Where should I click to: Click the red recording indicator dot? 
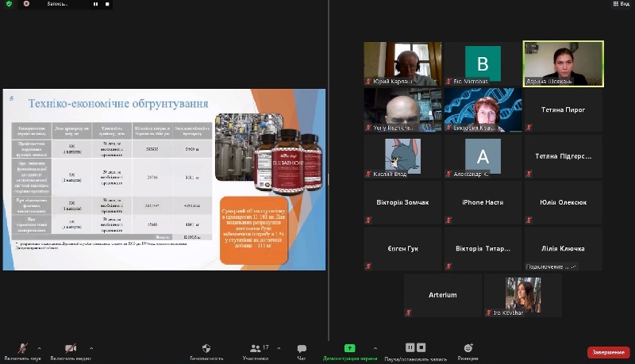[x=27, y=4]
